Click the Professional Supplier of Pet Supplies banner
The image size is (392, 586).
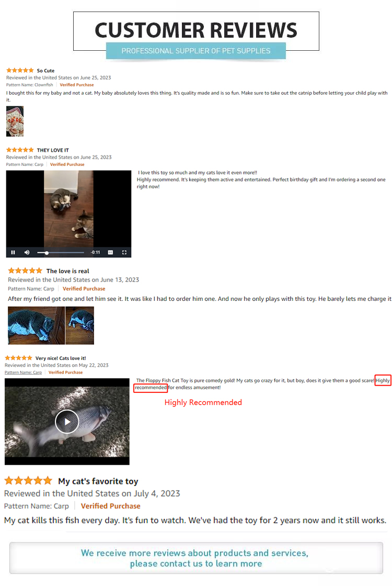pos(196,51)
